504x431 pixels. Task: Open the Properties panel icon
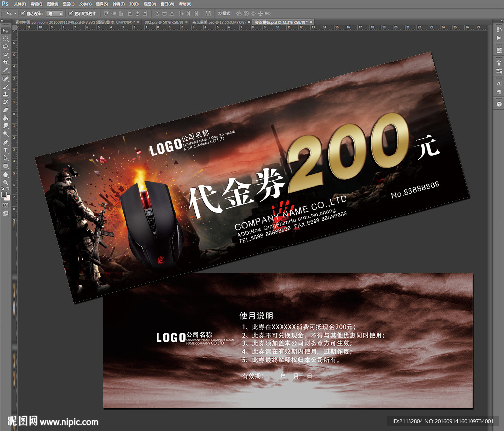point(499,50)
